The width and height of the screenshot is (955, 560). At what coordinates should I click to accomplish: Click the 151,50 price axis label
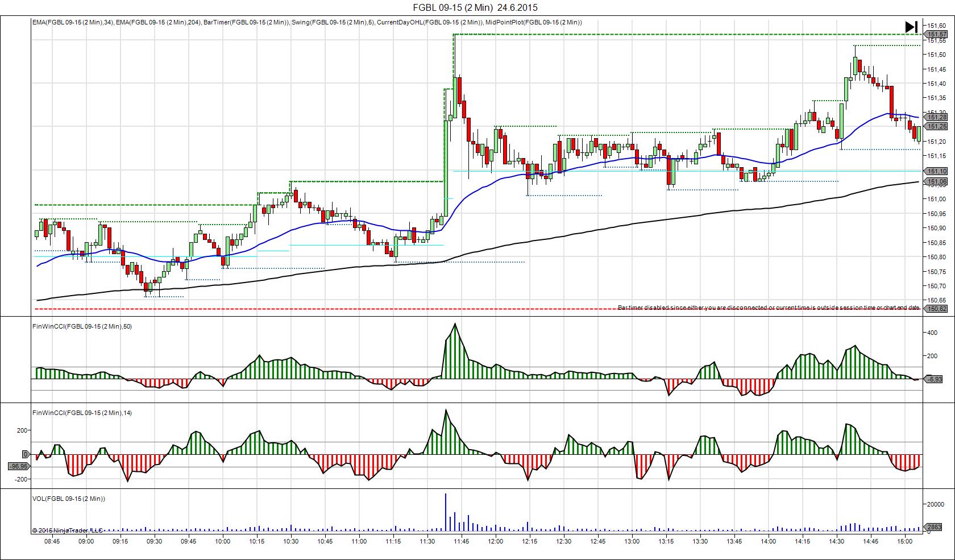pos(937,55)
